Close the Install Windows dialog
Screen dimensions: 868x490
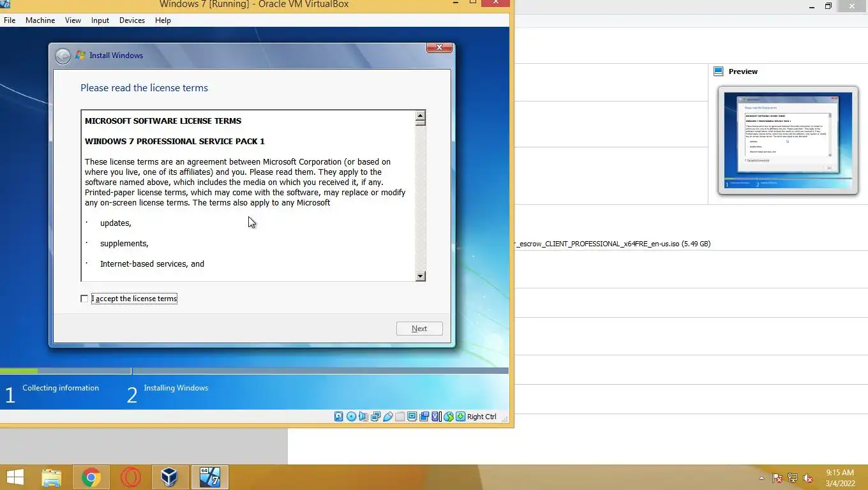(439, 48)
